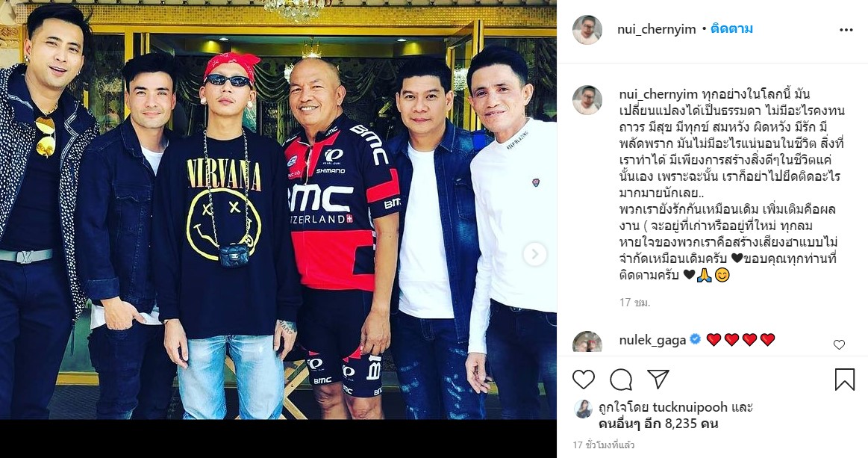Click nui_chernyim avatar beside the caption
The image size is (868, 458).
(x=587, y=100)
